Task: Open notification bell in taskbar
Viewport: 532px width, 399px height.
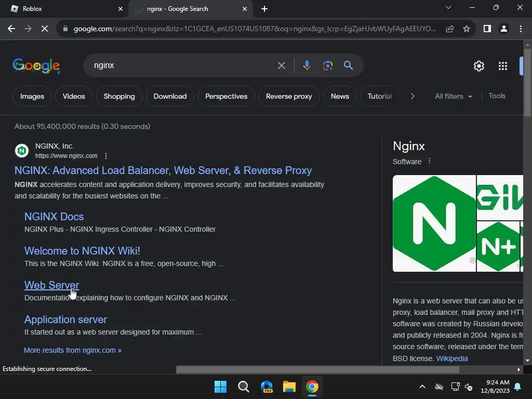Action: [518, 387]
